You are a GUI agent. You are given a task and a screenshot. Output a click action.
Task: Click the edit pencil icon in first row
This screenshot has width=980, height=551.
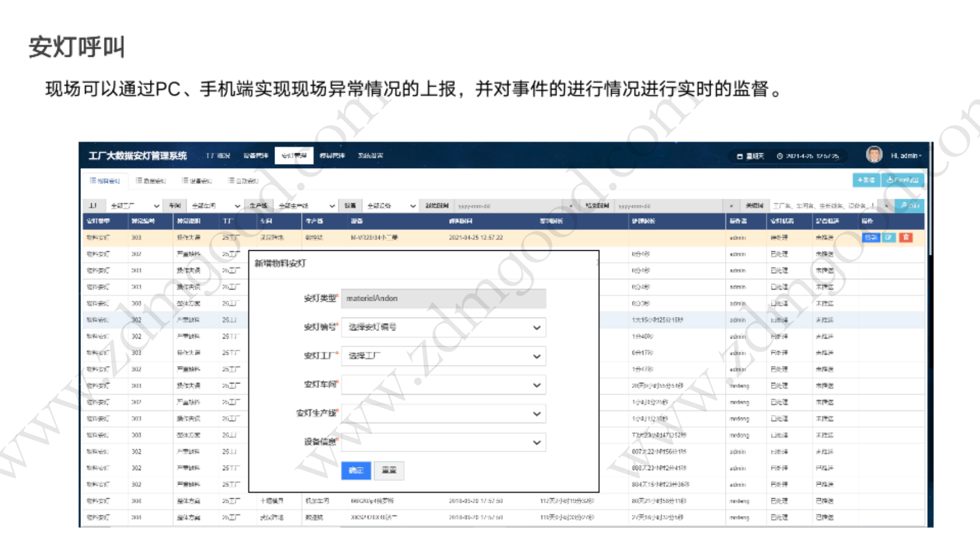(889, 238)
